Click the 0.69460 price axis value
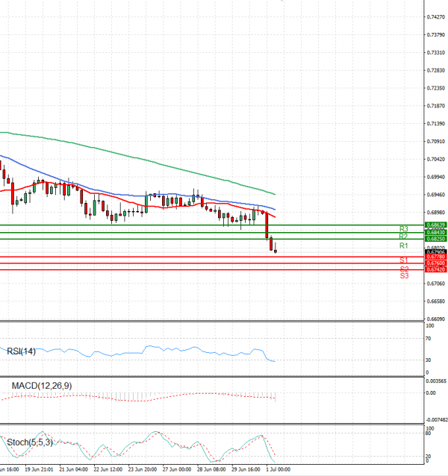448x476 pixels. pyautogui.click(x=436, y=195)
